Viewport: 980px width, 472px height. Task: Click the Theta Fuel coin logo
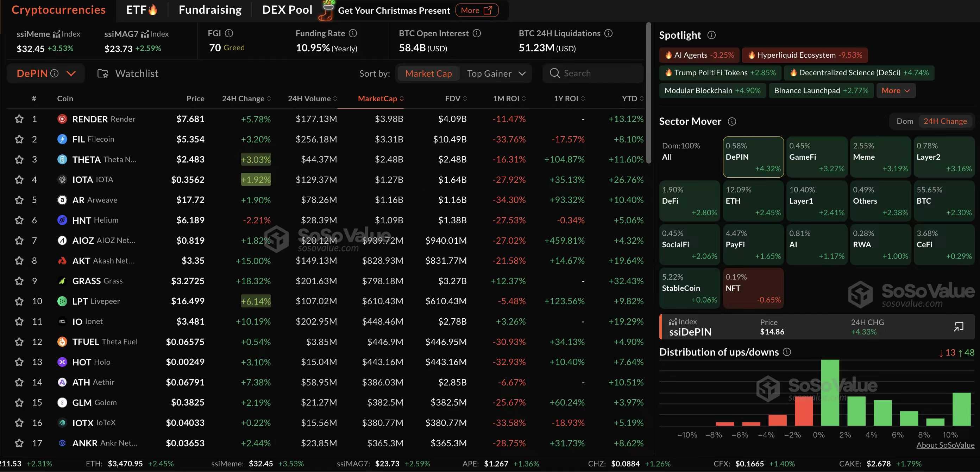62,342
